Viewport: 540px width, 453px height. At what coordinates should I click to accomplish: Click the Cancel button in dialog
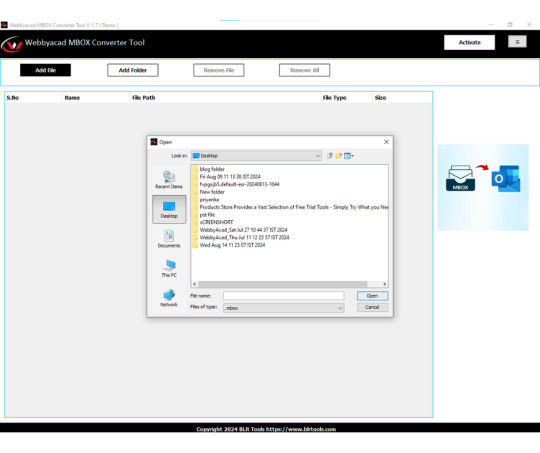[x=372, y=307]
